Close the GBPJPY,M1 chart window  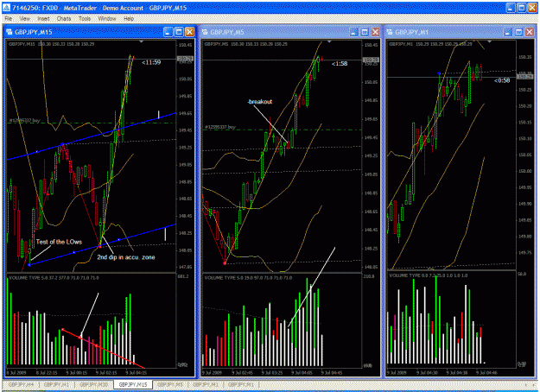pos(530,32)
